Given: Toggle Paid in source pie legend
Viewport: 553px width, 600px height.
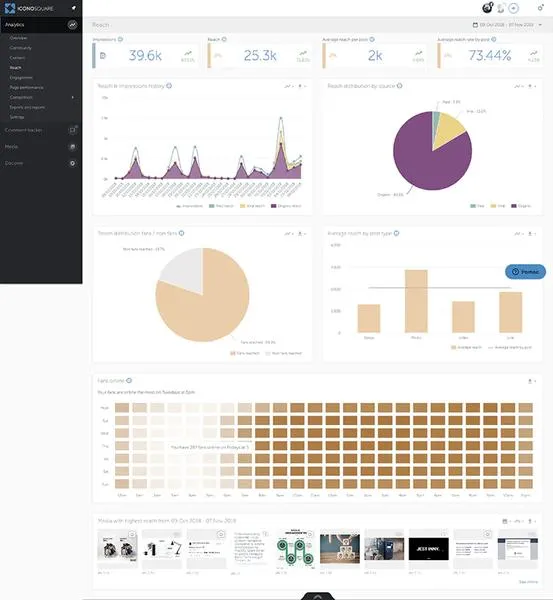Looking at the screenshot, I should 477,206.
